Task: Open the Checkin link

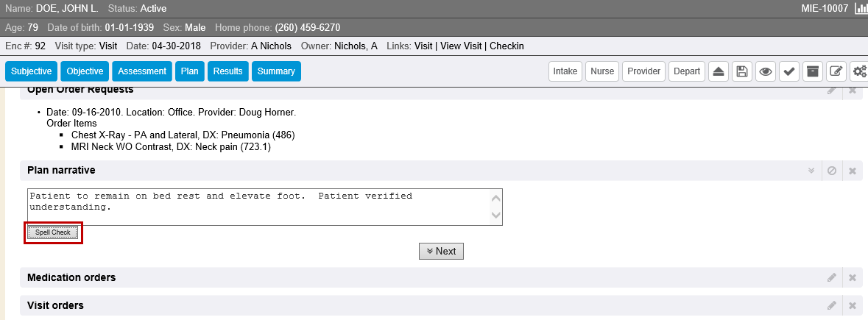Action: 507,46
